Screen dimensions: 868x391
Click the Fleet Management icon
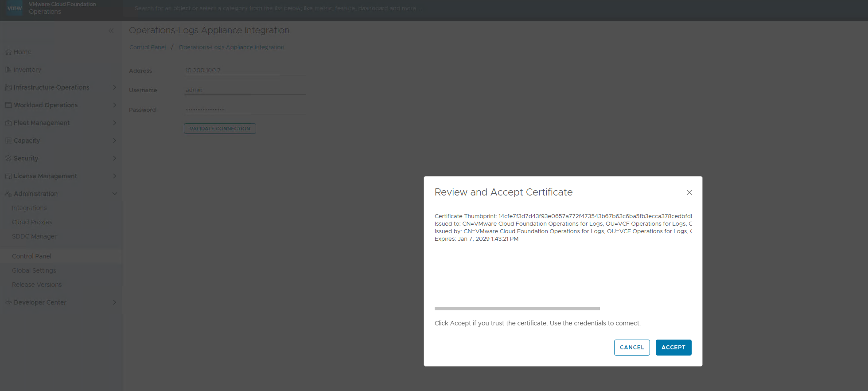(x=8, y=123)
